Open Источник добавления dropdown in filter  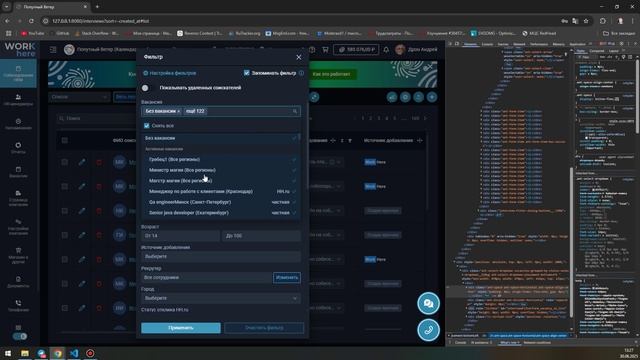click(221, 256)
